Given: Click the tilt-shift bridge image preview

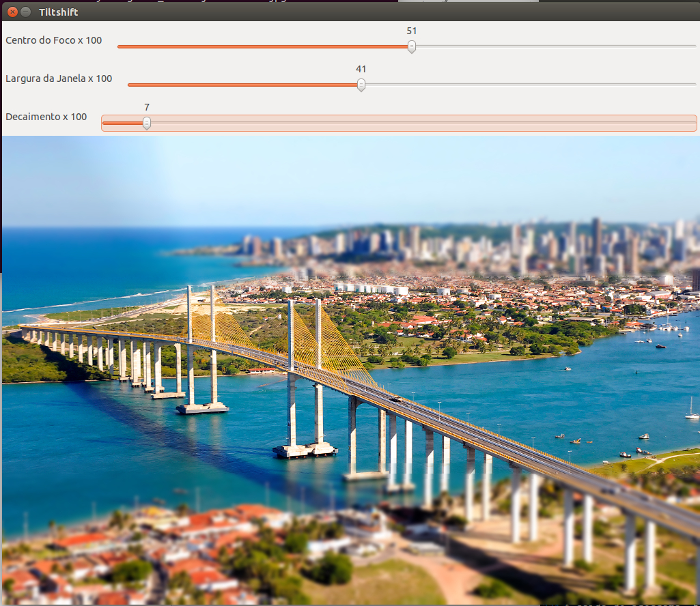Looking at the screenshot, I should (351, 371).
